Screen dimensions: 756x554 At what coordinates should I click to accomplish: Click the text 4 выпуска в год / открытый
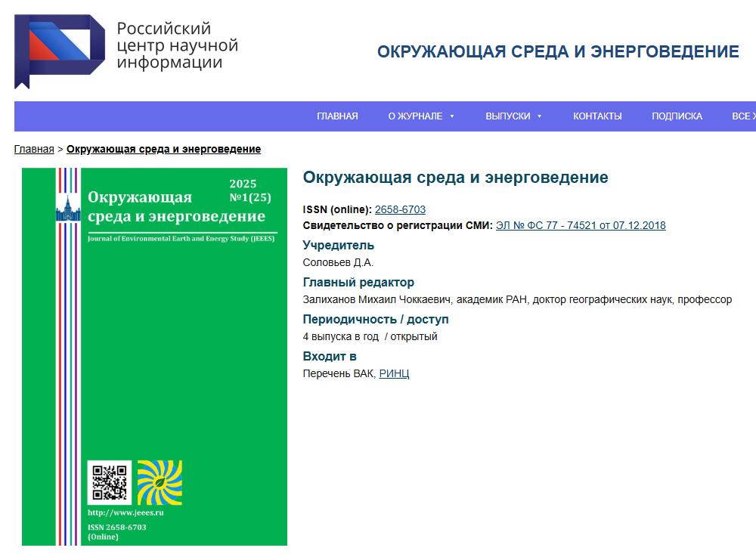pos(370,336)
